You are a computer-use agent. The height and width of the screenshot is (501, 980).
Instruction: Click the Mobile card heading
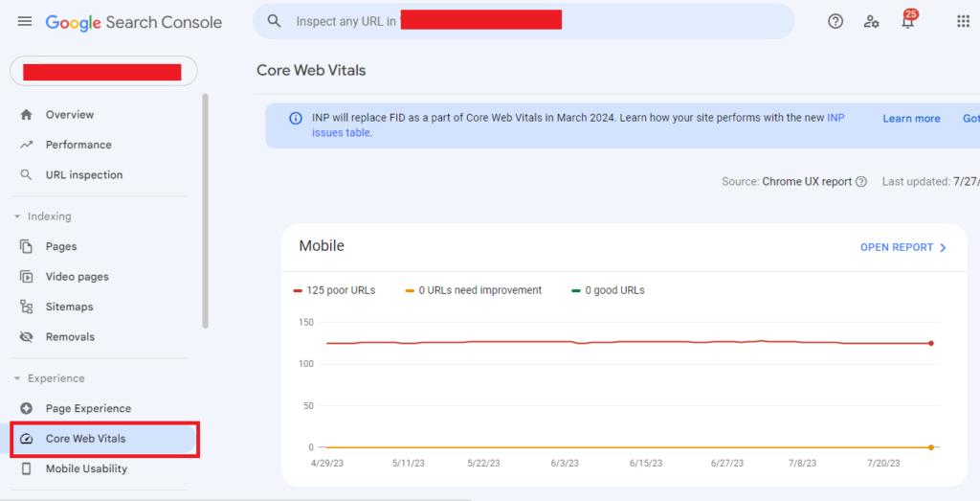[322, 246]
